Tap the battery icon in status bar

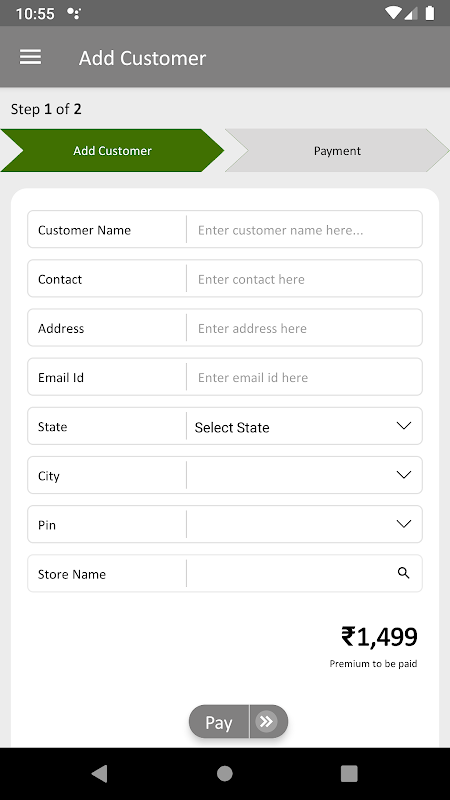(430, 13)
